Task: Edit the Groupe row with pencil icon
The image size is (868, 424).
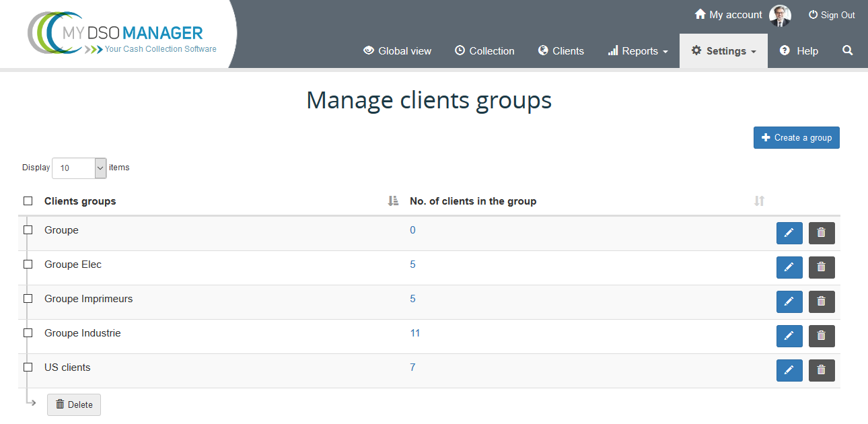Action: pyautogui.click(x=789, y=233)
